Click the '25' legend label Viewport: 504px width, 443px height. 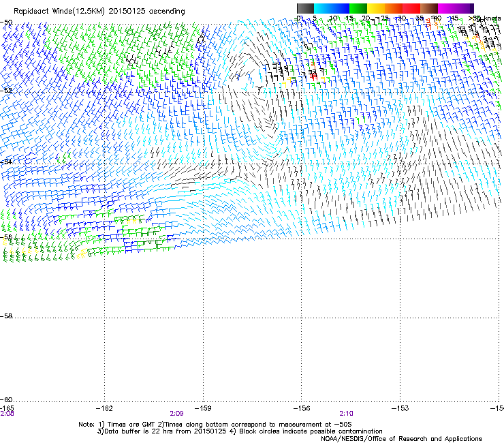coord(384,18)
